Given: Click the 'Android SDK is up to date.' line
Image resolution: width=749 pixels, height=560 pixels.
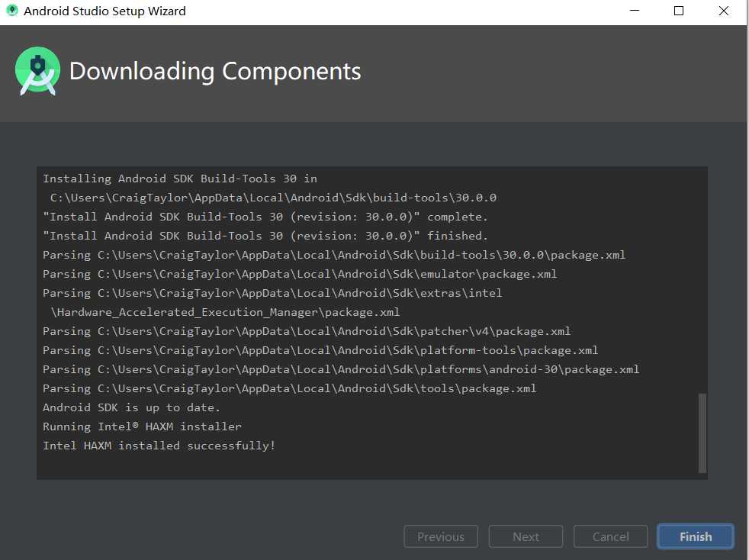Looking at the screenshot, I should click(131, 407).
